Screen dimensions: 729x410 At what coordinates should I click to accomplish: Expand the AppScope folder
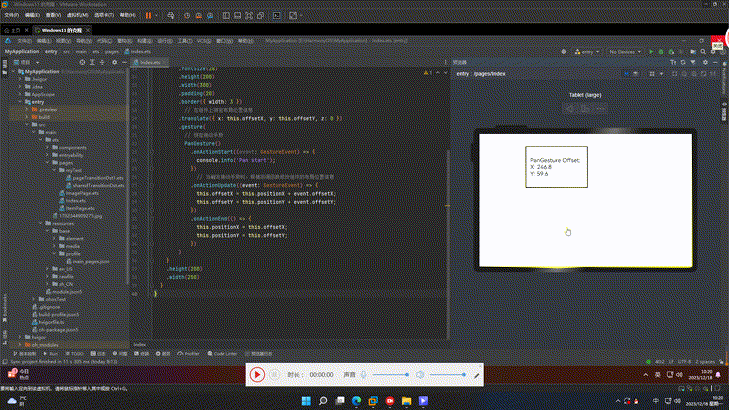[x=20, y=94]
